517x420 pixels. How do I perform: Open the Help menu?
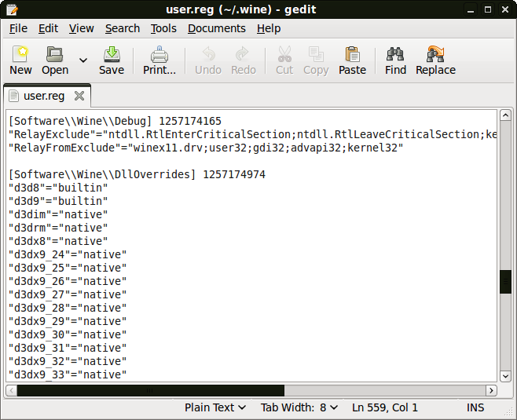pos(269,29)
